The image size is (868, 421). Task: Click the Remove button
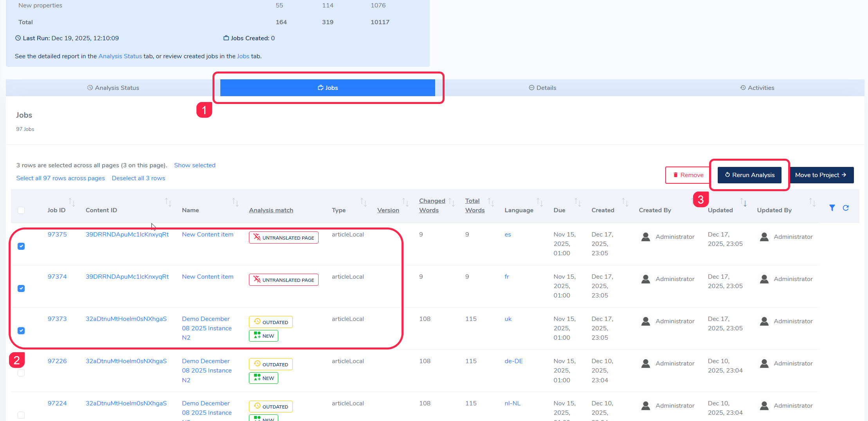pos(688,175)
